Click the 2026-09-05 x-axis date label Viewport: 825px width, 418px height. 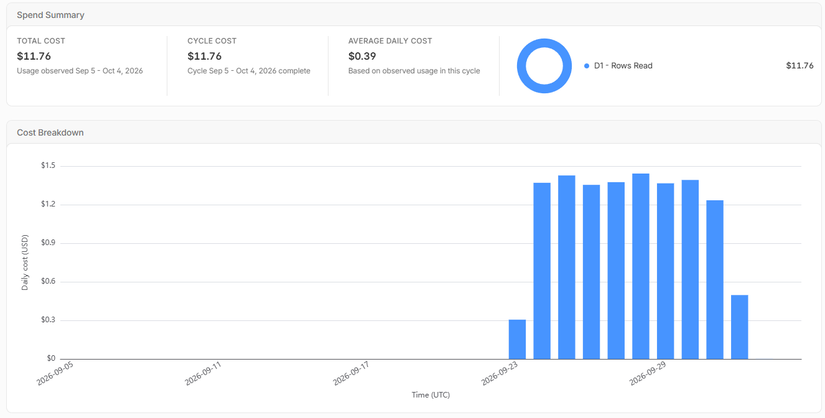tap(54, 373)
